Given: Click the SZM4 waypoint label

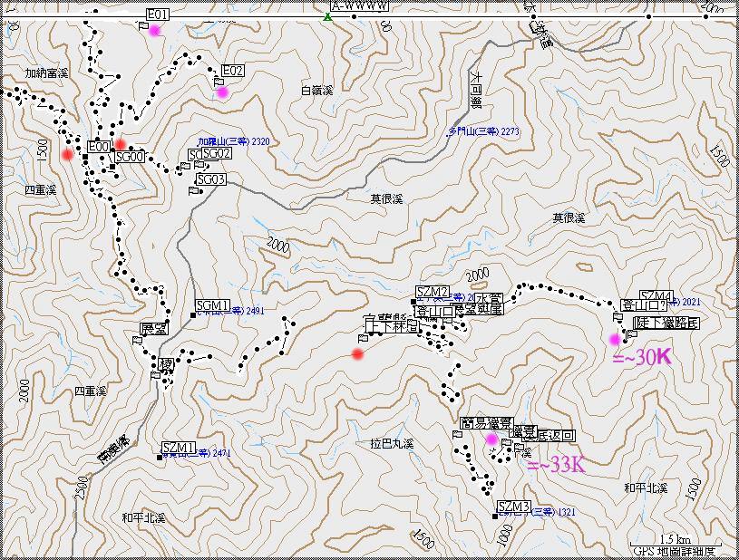Looking at the screenshot, I should tap(656, 295).
